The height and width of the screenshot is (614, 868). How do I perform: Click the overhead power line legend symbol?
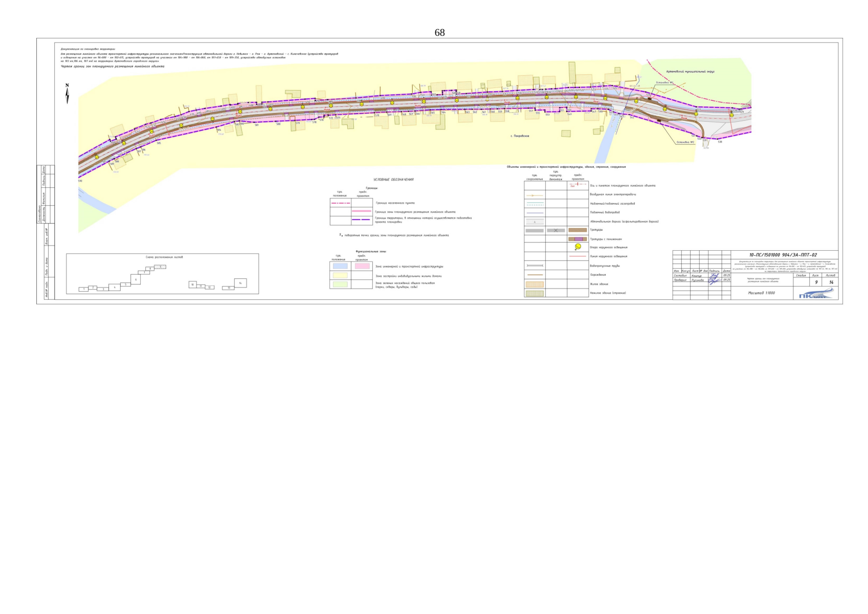coord(535,195)
